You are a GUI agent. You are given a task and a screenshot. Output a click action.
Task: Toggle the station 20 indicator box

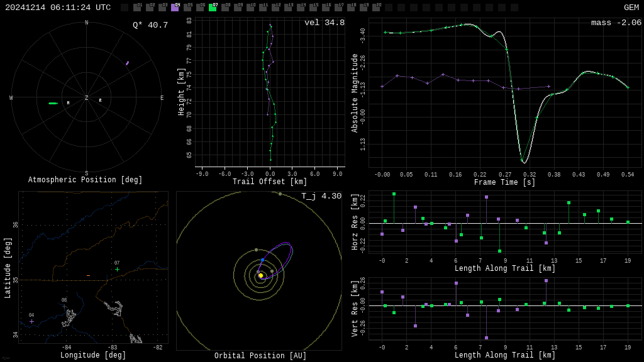click(376, 8)
